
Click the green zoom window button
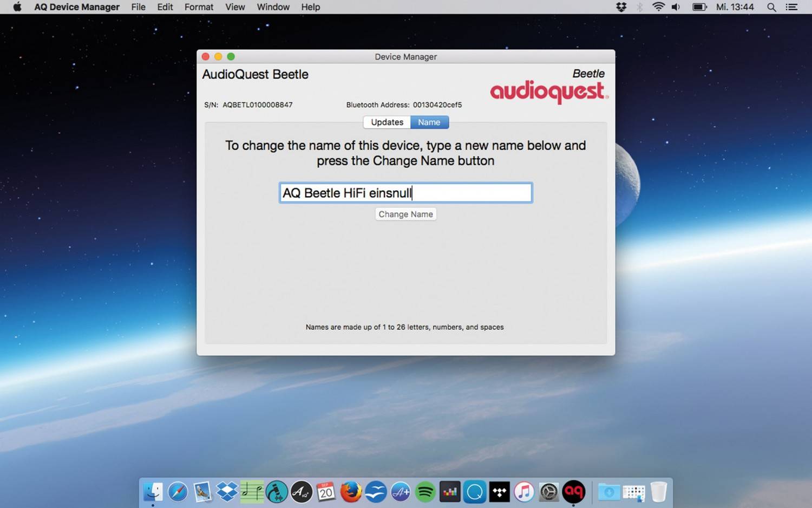click(231, 56)
